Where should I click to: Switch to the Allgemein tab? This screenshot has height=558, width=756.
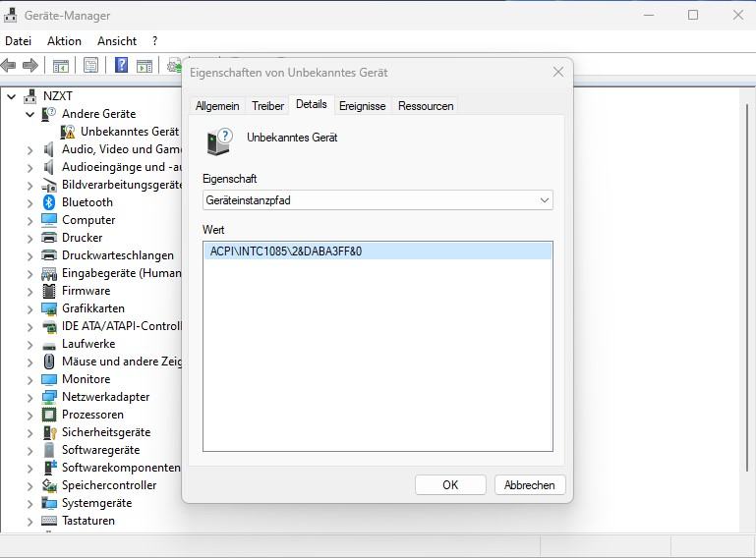click(217, 106)
